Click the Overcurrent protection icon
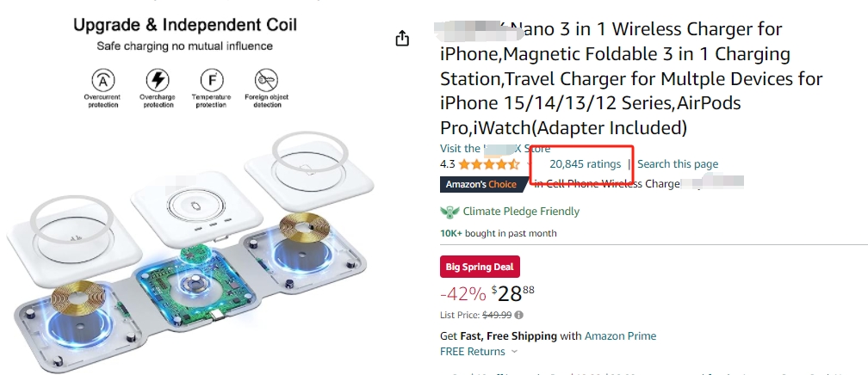The width and height of the screenshot is (868, 375). 103,81
